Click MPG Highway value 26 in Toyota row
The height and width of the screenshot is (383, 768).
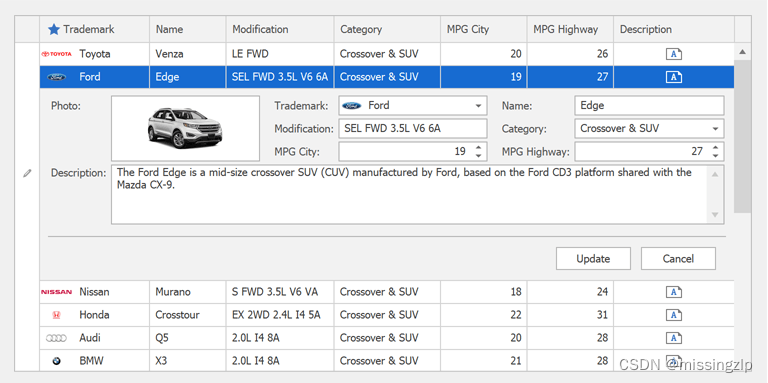pos(570,54)
